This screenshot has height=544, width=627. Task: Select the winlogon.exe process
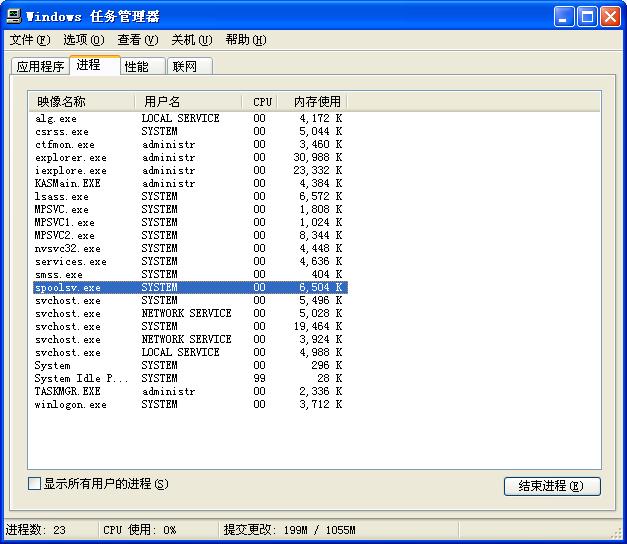coord(190,404)
